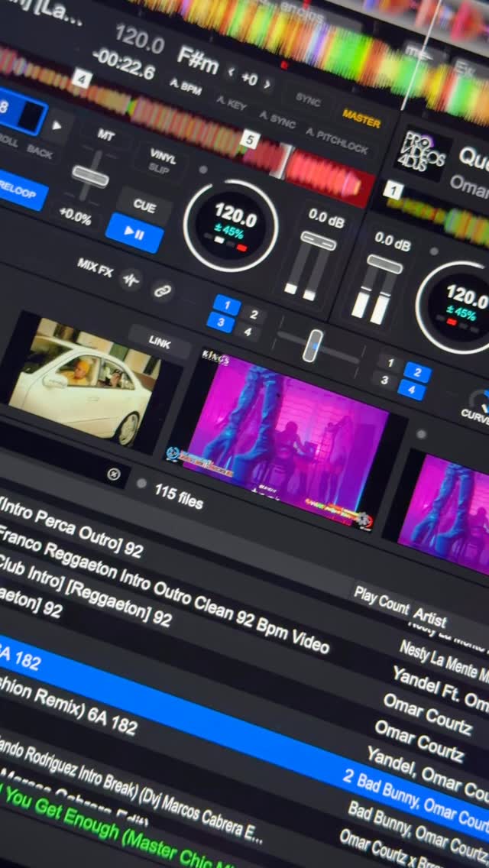The height and width of the screenshot is (868, 489).
Task: Toggle VINYL SLIP mode
Action: [x=162, y=162]
